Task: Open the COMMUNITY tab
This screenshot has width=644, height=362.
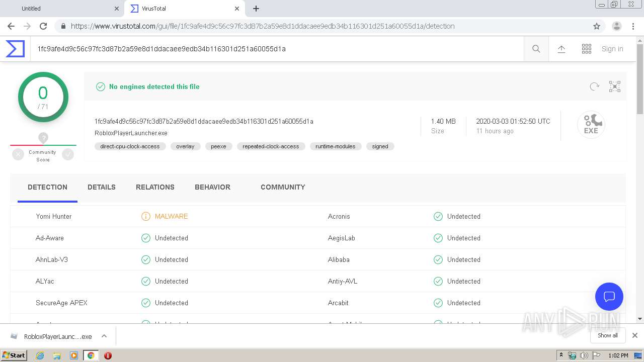Action: click(283, 187)
